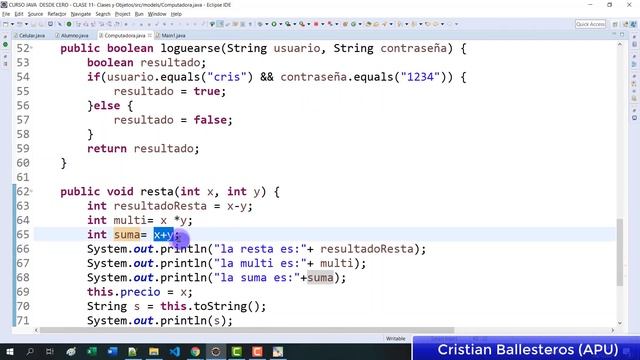The height and width of the screenshot is (360, 640).
Task: Collapse the resta method at line 62
Action: [31, 191]
